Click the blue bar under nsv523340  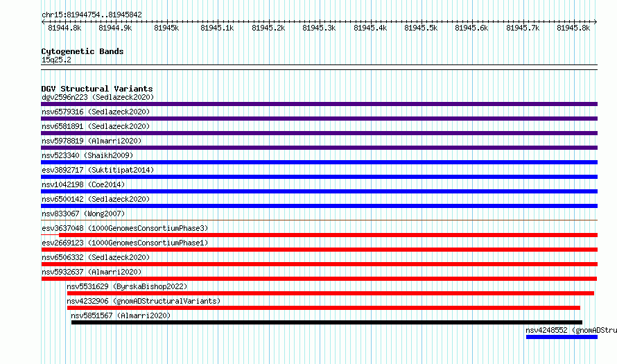click(x=319, y=162)
